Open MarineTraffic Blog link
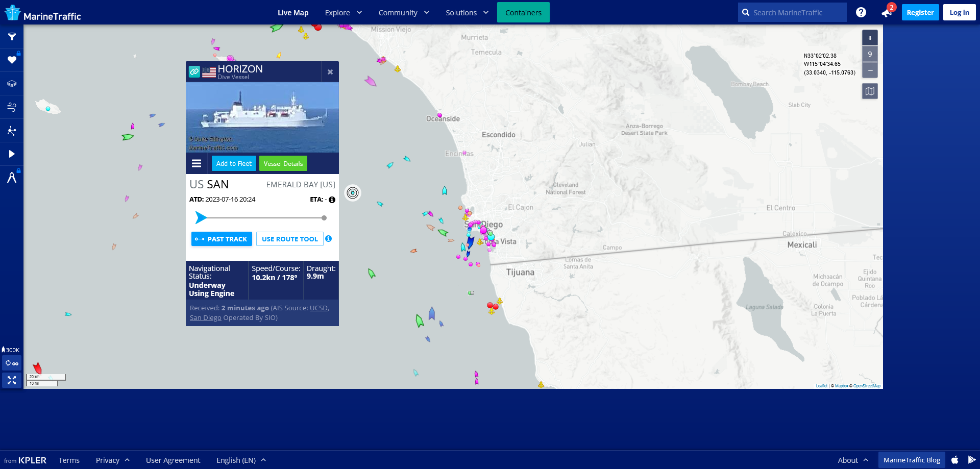 [x=912, y=460]
